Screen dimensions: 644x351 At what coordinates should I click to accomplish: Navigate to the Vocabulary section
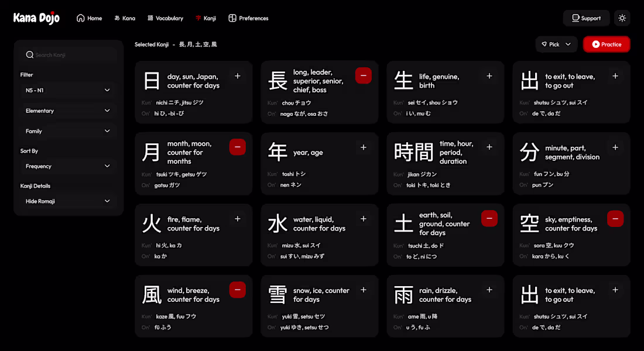pos(166,18)
